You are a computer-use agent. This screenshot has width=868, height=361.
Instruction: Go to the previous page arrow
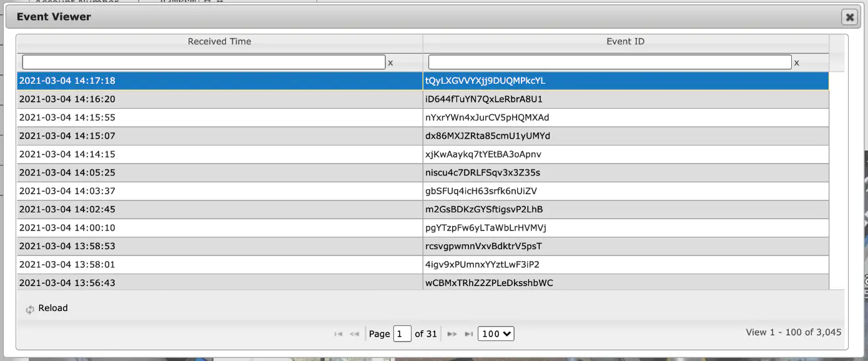point(355,334)
